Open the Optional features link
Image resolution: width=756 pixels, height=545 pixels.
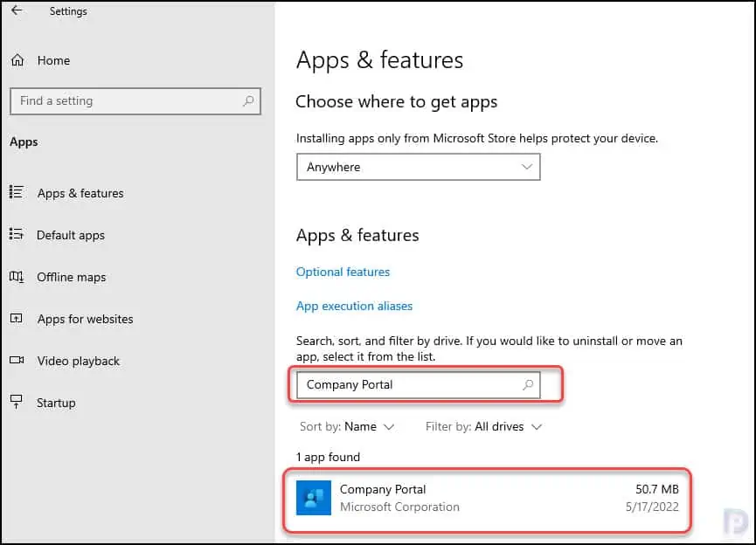click(343, 272)
